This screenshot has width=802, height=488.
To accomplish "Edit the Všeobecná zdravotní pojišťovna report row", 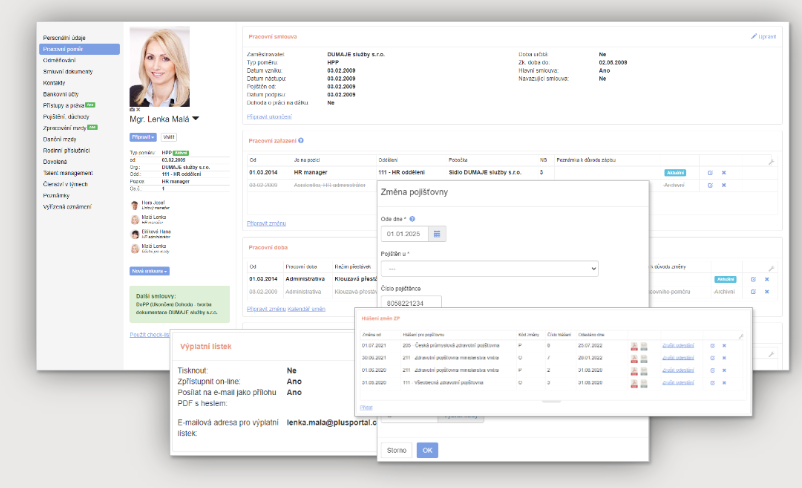I will coord(712,383).
